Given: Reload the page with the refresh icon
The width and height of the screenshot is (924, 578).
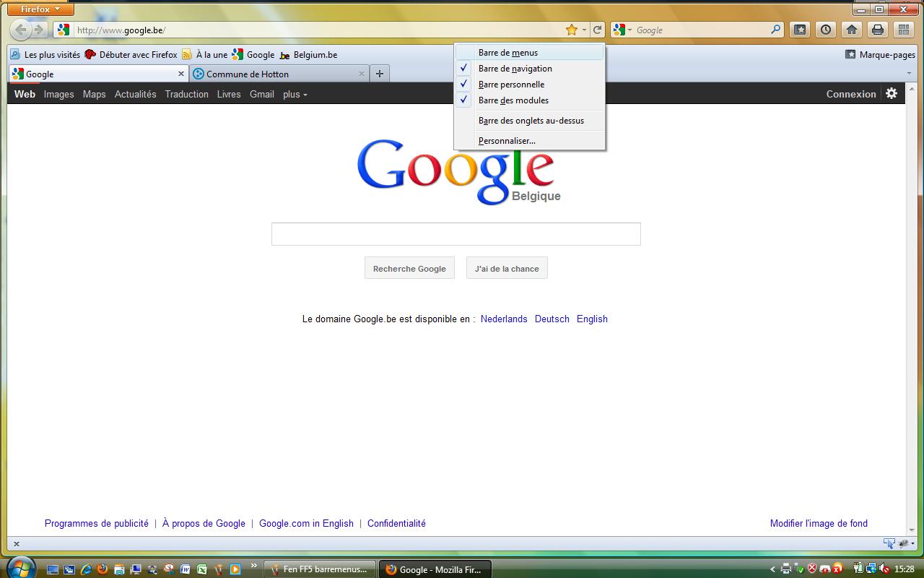Looking at the screenshot, I should click(x=598, y=30).
